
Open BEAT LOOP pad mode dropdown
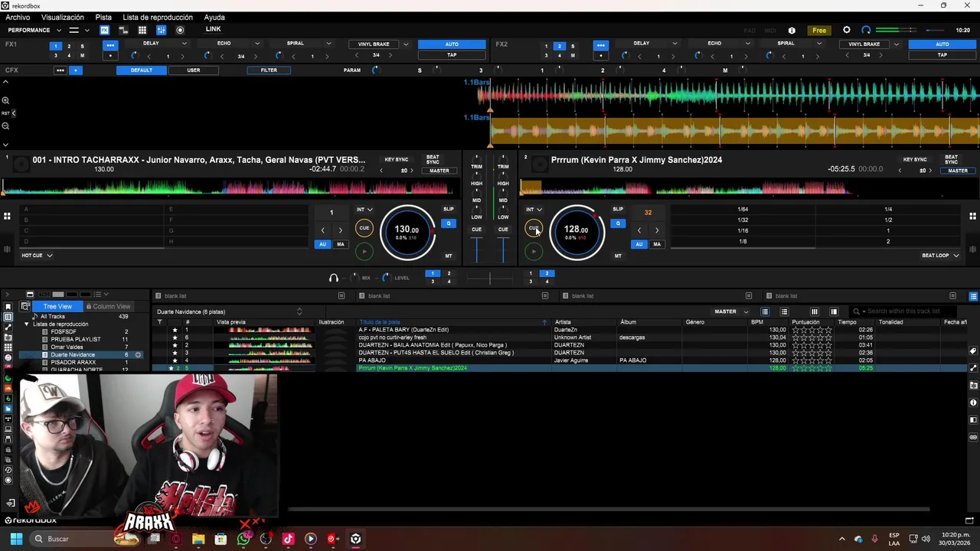click(940, 256)
